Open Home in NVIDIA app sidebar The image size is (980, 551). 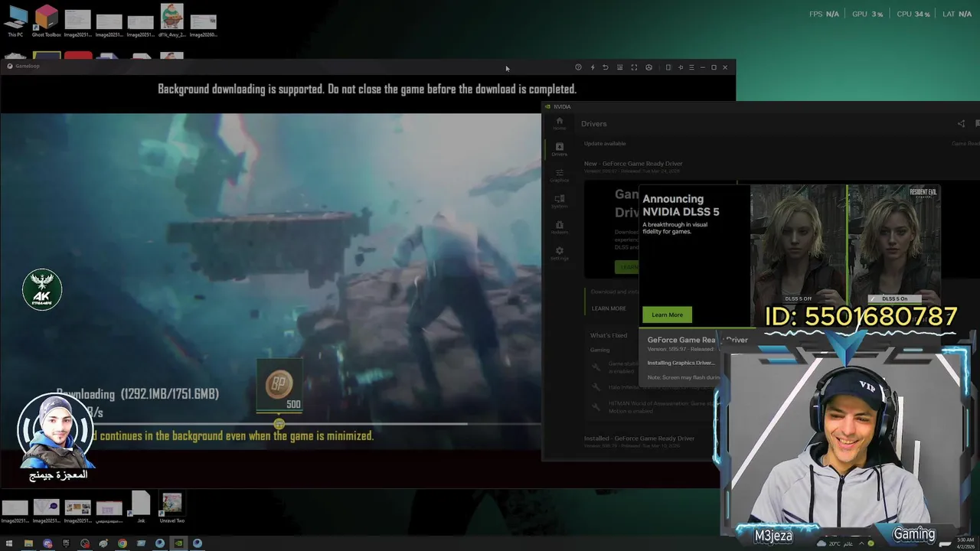coord(560,123)
